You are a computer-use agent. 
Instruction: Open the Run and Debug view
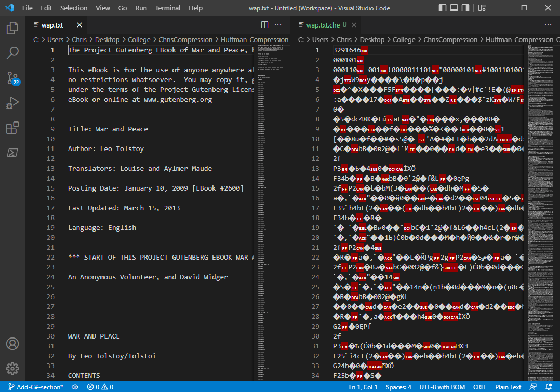coord(12,103)
